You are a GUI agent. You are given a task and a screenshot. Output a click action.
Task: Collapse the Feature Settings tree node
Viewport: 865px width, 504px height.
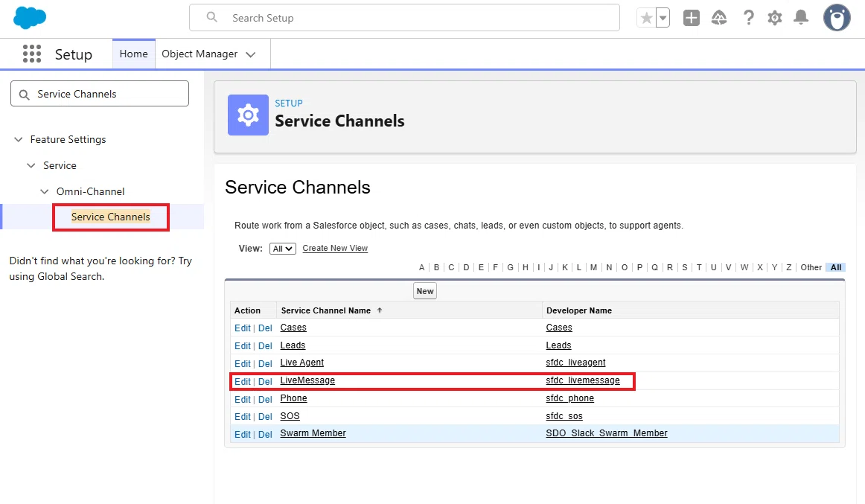pos(18,139)
